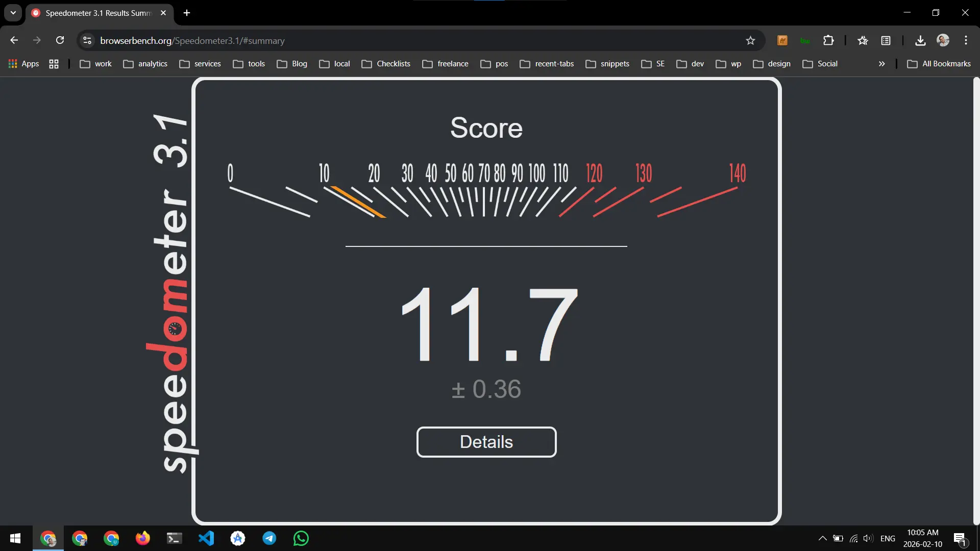Open the Chrome three-dot menu
The height and width of the screenshot is (551, 980).
[x=966, y=40]
